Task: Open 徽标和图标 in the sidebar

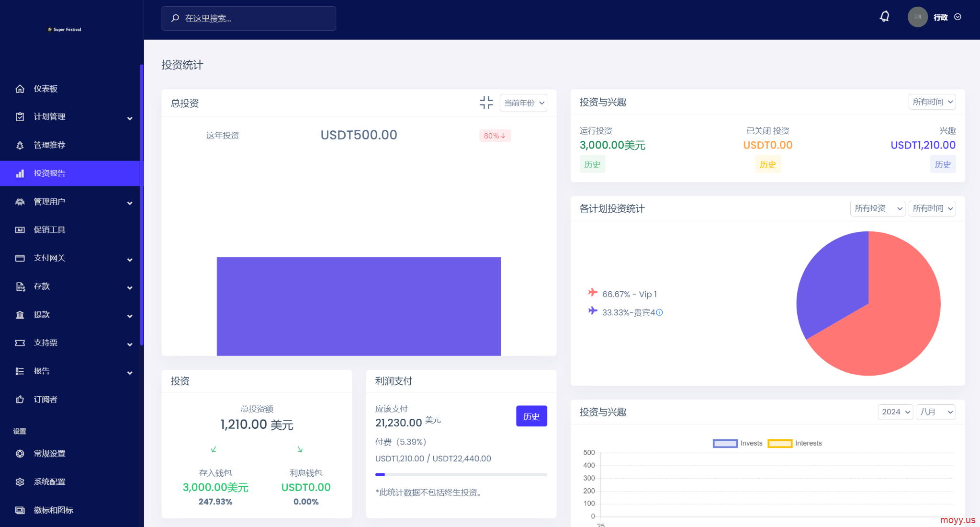Action: [x=70, y=510]
